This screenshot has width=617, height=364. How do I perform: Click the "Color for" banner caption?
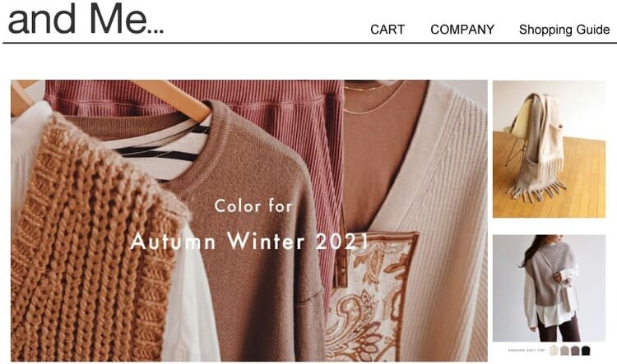click(x=253, y=206)
